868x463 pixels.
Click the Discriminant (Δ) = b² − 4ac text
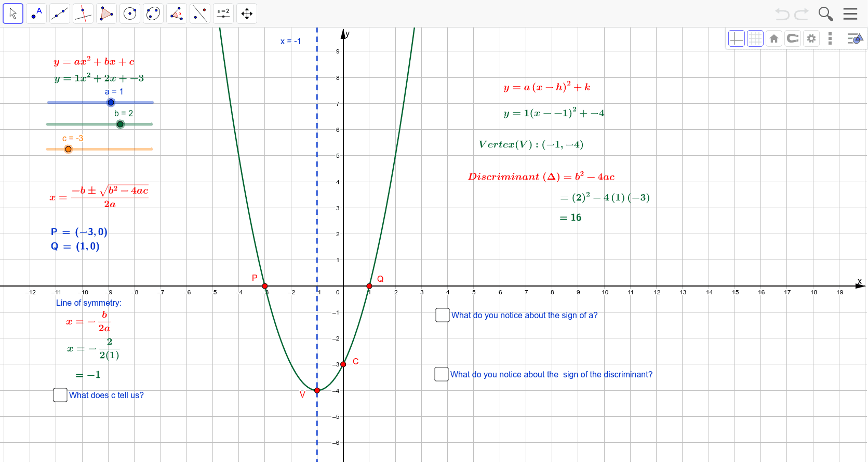[541, 176]
